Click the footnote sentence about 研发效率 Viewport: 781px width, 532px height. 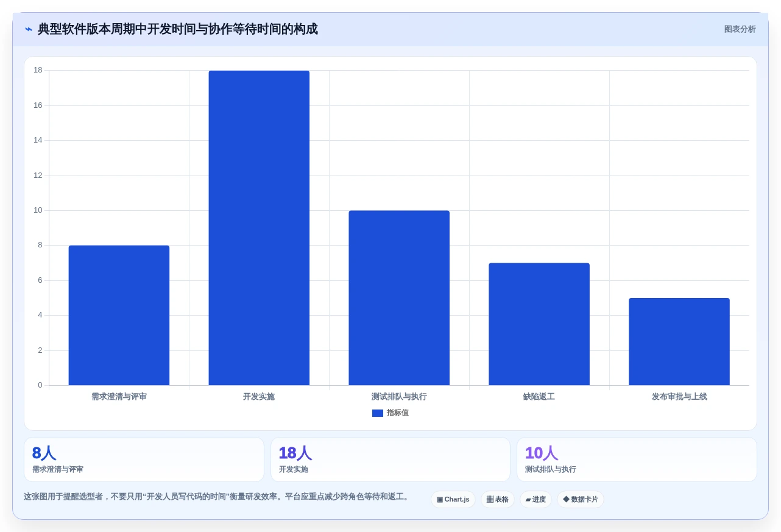pyautogui.click(x=217, y=497)
